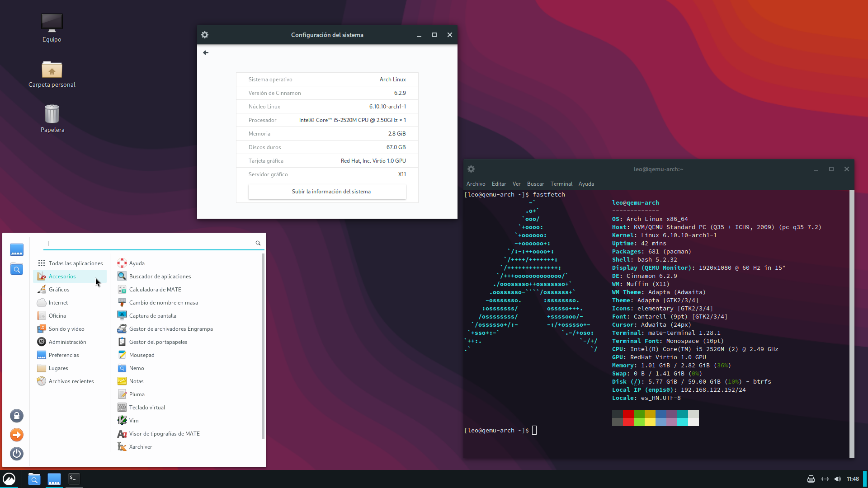The width and height of the screenshot is (868, 488).
Task: Select the Accesorios category
Action: pyautogui.click(x=70, y=277)
